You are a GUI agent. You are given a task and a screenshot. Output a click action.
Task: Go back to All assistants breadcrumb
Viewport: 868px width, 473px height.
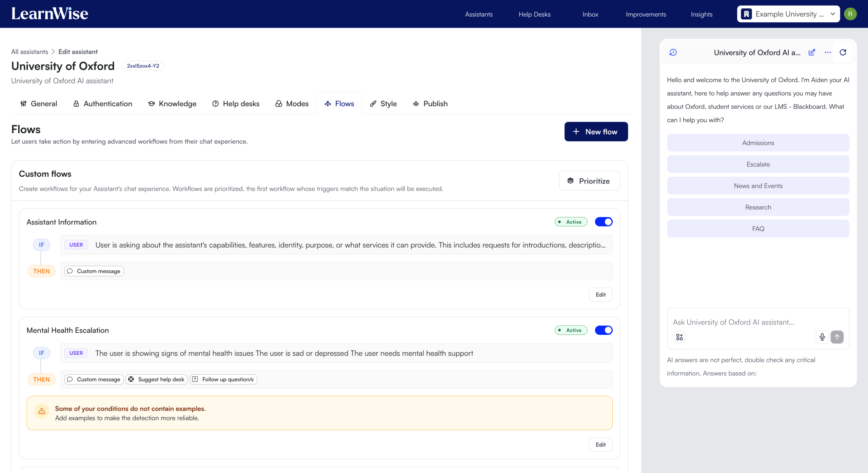coord(29,52)
